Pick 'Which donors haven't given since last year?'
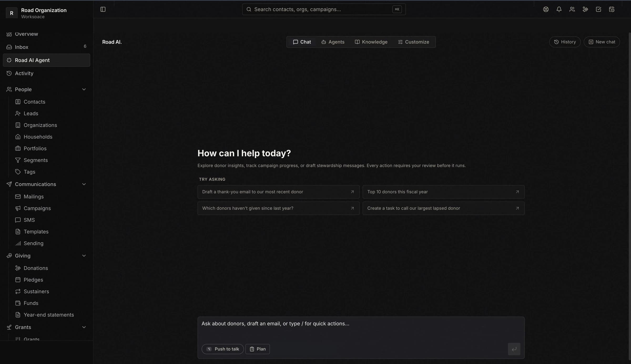The image size is (631, 364). click(x=278, y=208)
